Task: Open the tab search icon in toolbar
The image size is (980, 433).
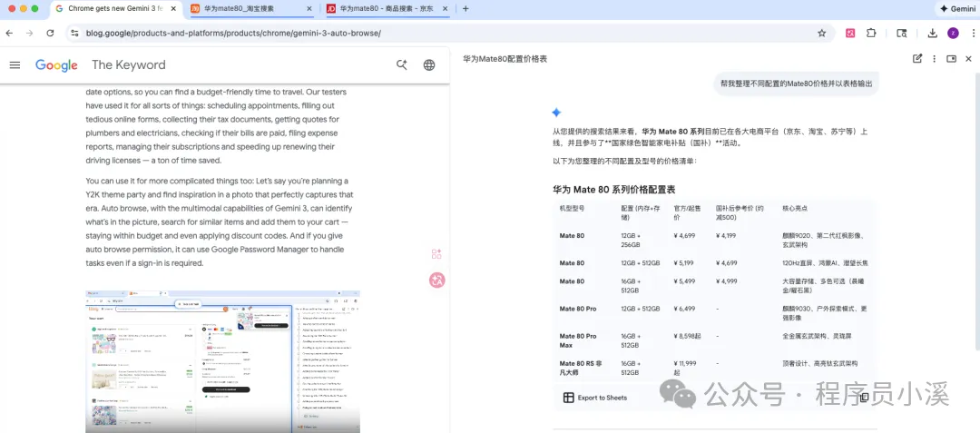Action: [901, 33]
